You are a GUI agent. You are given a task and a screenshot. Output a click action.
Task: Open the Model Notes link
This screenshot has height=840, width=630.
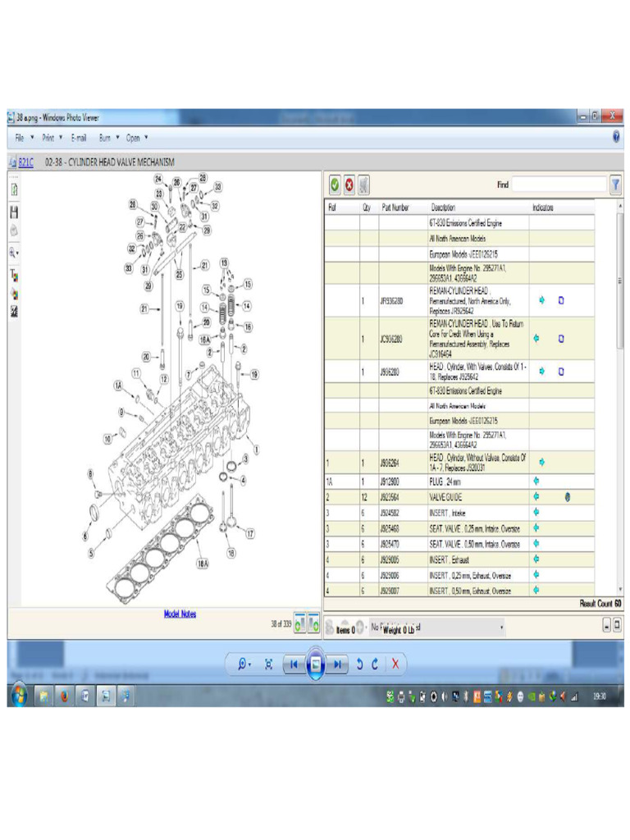(180, 614)
